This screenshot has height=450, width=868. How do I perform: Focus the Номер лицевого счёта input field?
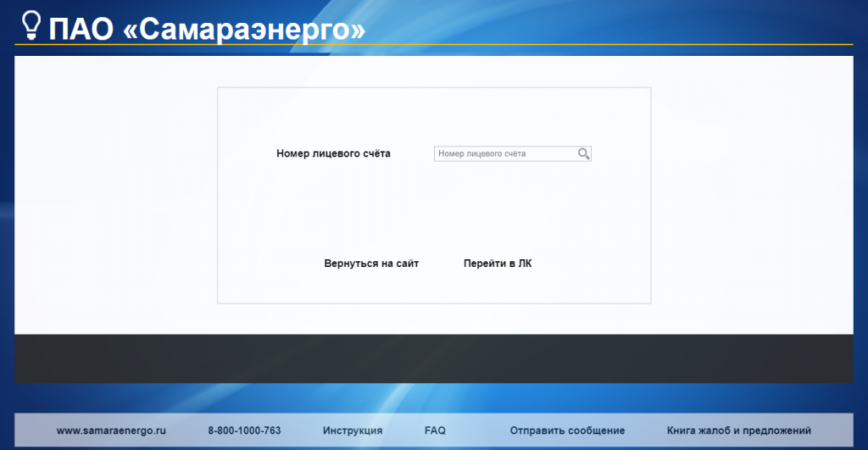coord(513,154)
